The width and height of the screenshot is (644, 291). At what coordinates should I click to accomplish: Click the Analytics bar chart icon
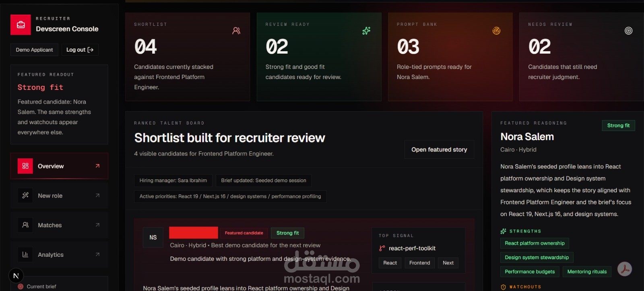click(25, 254)
